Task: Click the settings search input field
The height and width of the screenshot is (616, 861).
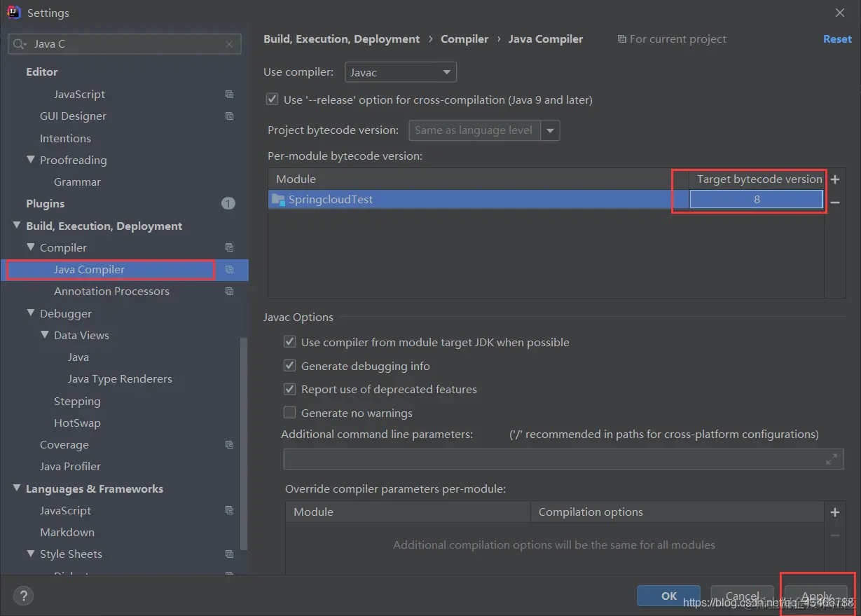Action: (x=125, y=44)
